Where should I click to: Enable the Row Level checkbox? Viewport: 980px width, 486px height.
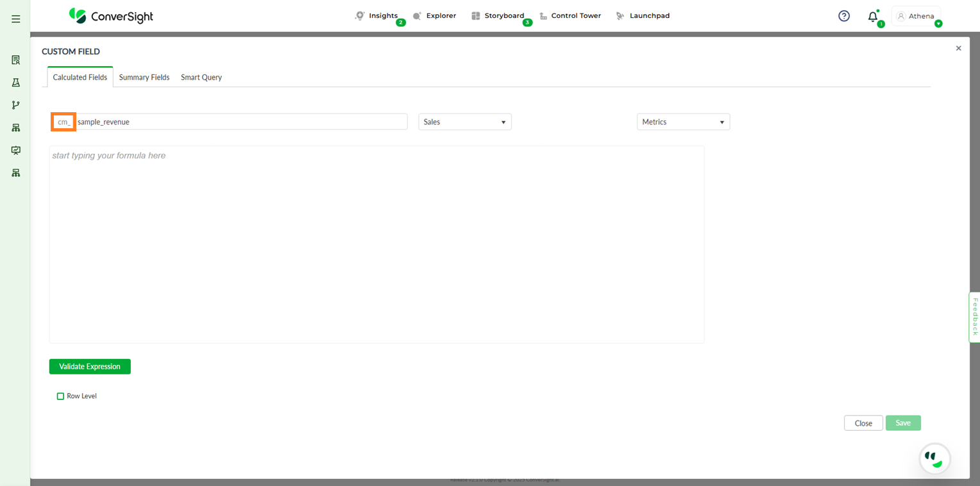(61, 396)
